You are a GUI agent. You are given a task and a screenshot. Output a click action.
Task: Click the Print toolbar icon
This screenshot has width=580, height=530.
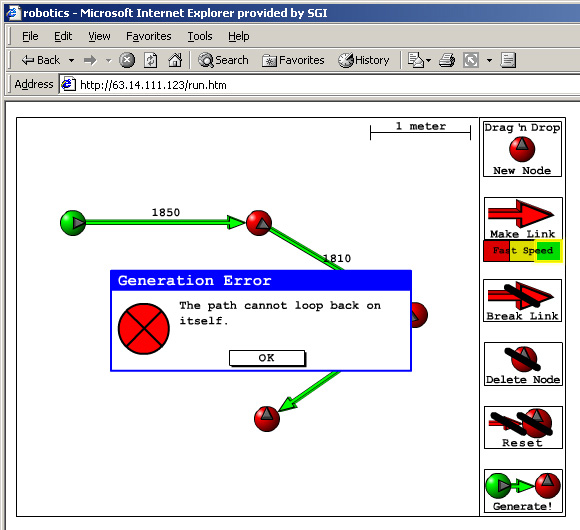click(x=447, y=60)
